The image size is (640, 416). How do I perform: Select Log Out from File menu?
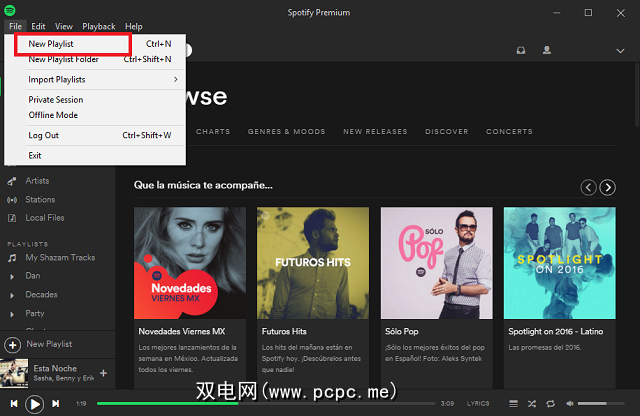pyautogui.click(x=95, y=135)
